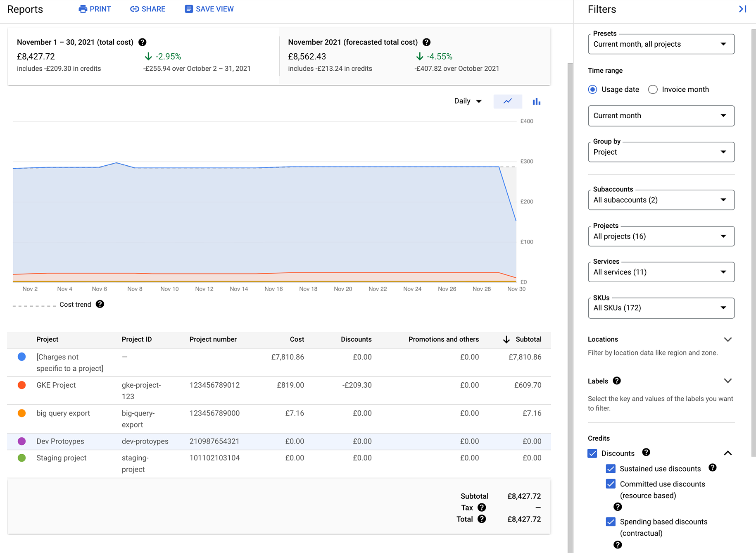The width and height of the screenshot is (756, 553).
Task: Open help for Sustained use discounts
Action: (x=712, y=468)
